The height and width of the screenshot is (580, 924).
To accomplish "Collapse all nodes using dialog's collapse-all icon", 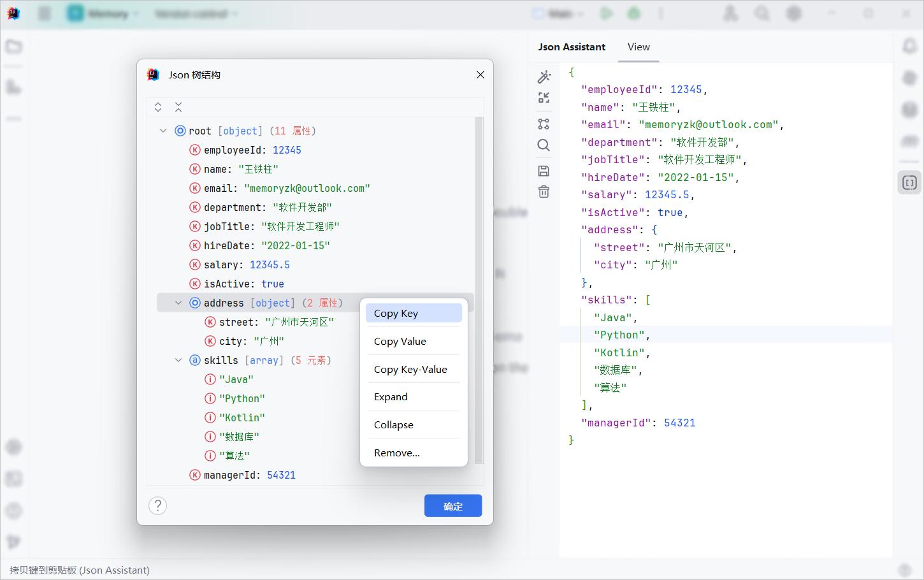I will click(x=178, y=106).
